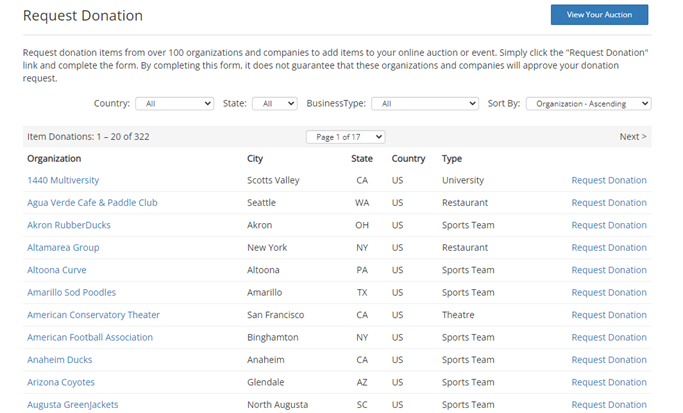The width and height of the screenshot is (683, 413).
Task: Click the City column header
Action: (x=255, y=159)
